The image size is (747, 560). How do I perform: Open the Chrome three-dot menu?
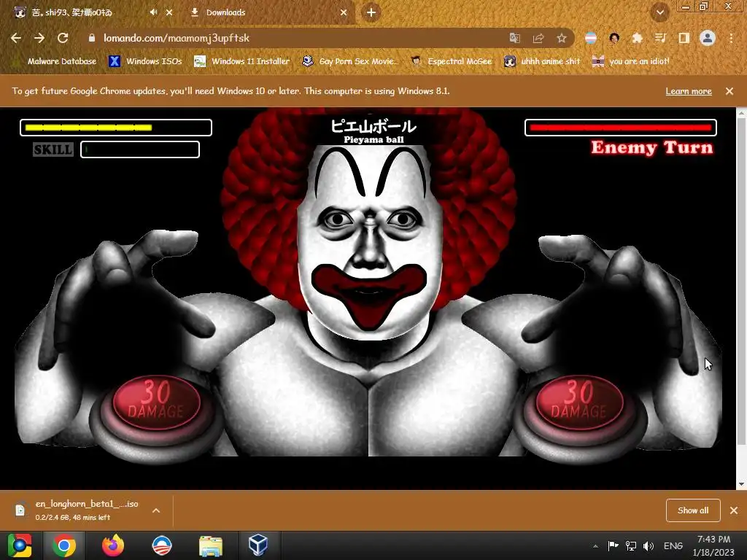tap(731, 38)
